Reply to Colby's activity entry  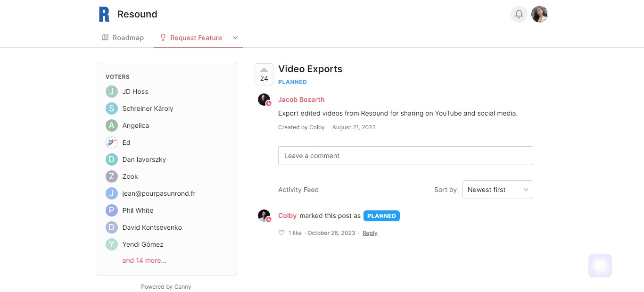click(370, 233)
